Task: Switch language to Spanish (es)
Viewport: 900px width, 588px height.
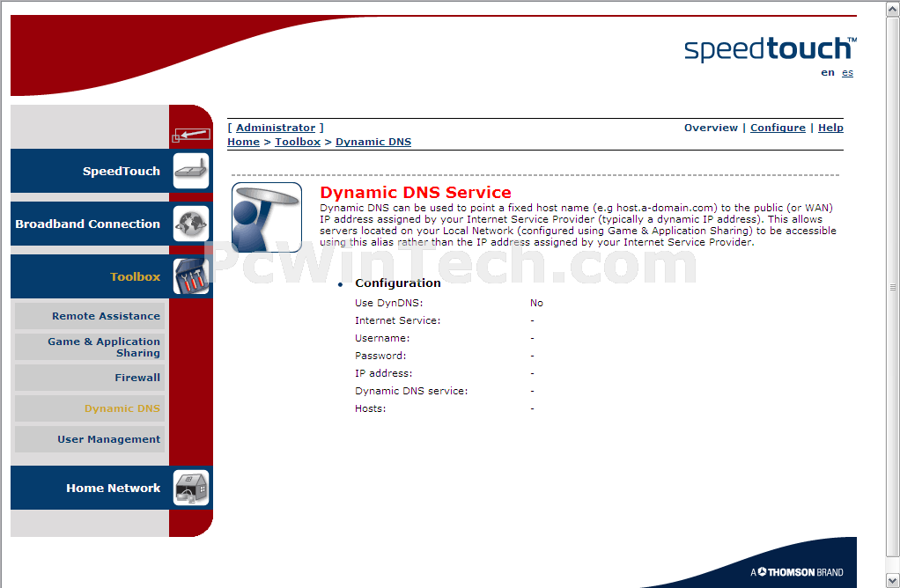Action: click(847, 72)
